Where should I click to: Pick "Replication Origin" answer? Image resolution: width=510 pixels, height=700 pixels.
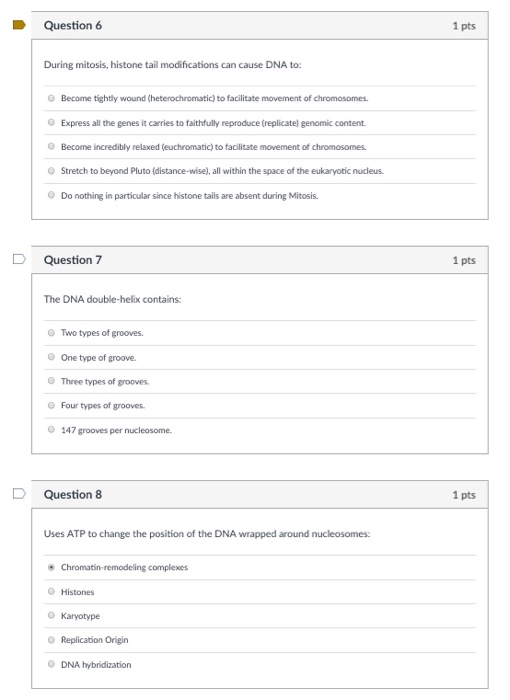[51, 640]
